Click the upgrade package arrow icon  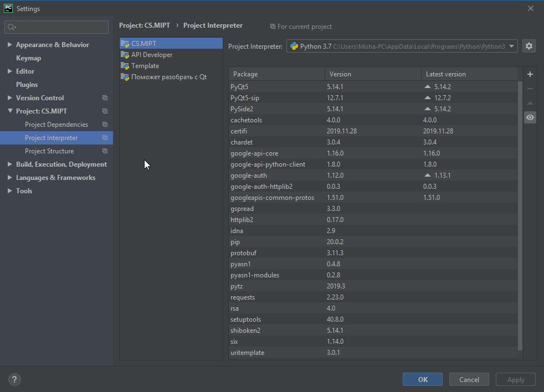tap(530, 103)
